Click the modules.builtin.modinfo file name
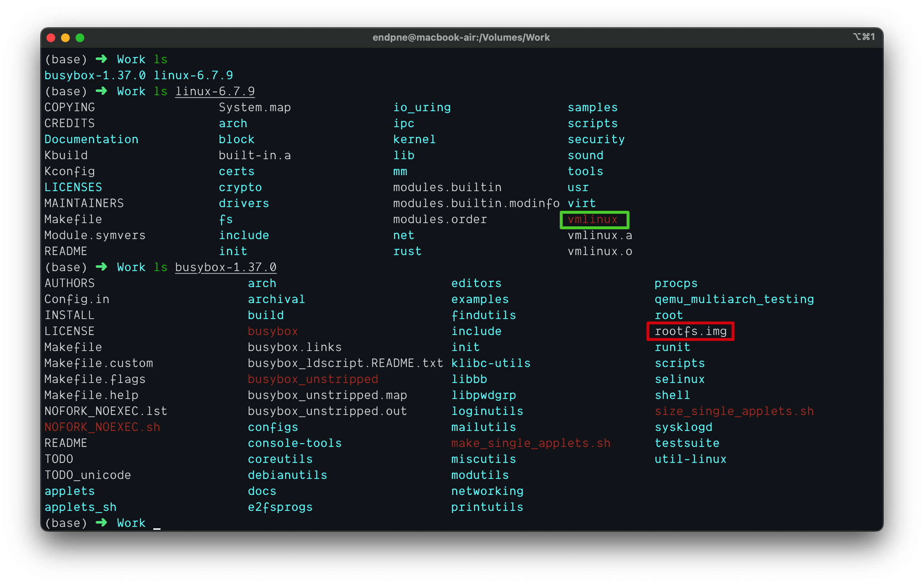924x585 pixels. (476, 203)
